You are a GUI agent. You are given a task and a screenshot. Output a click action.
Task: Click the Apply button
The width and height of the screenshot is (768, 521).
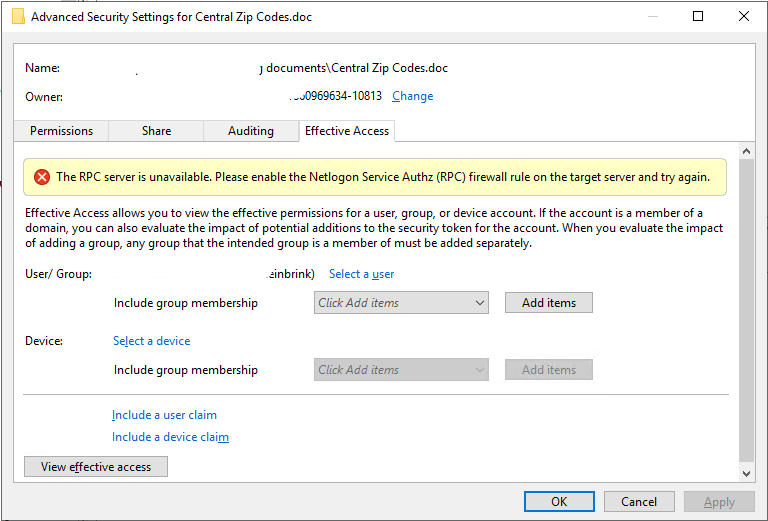pyautogui.click(x=719, y=501)
